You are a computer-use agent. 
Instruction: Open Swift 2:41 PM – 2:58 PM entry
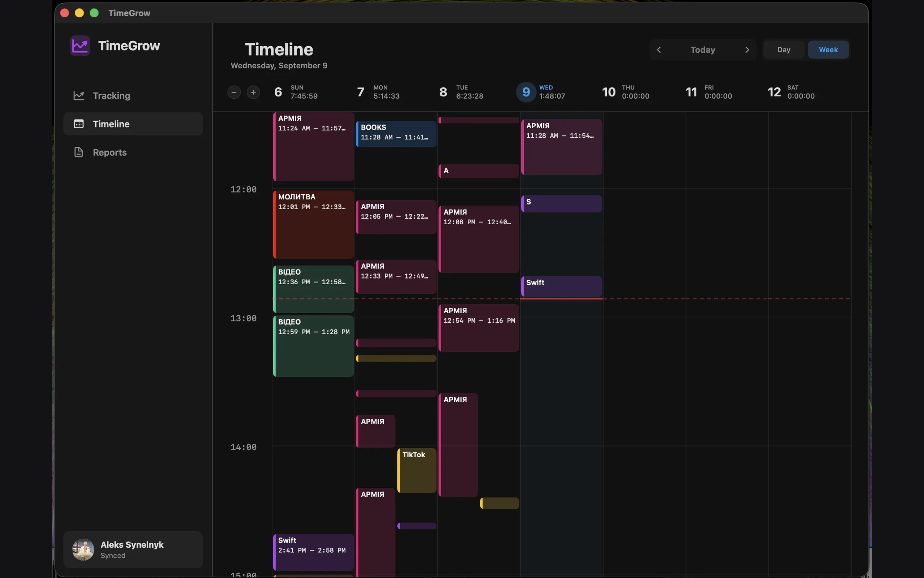[313, 552]
